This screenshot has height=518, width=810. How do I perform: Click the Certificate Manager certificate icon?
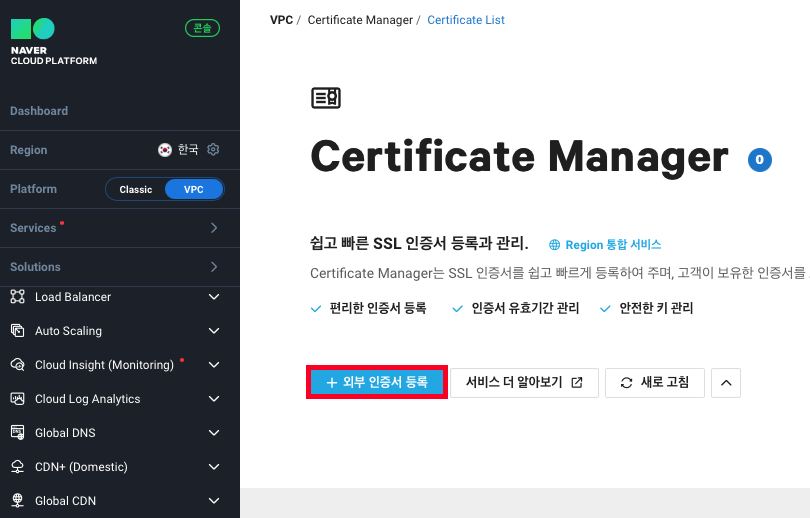pos(326,98)
